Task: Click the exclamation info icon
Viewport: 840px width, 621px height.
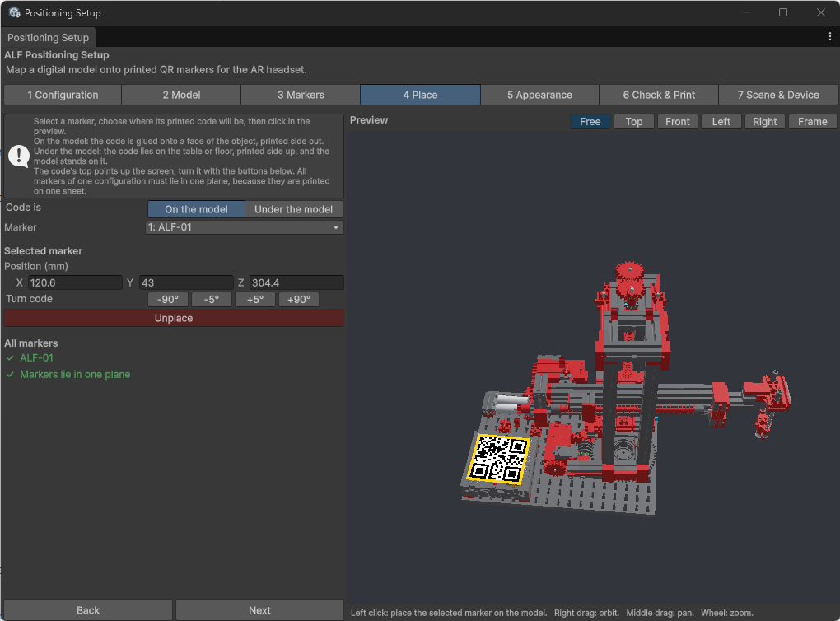Action: pos(19,156)
